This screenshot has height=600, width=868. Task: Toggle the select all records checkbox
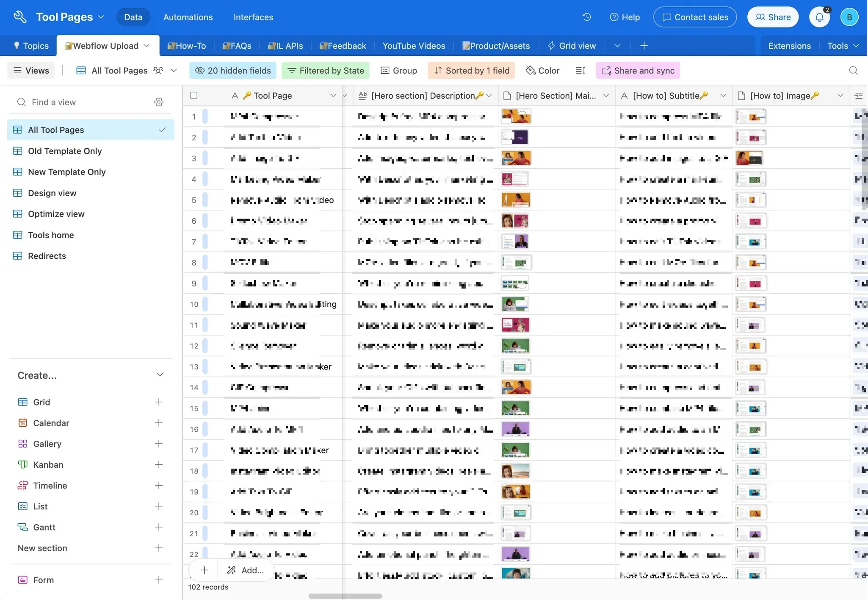coord(194,96)
